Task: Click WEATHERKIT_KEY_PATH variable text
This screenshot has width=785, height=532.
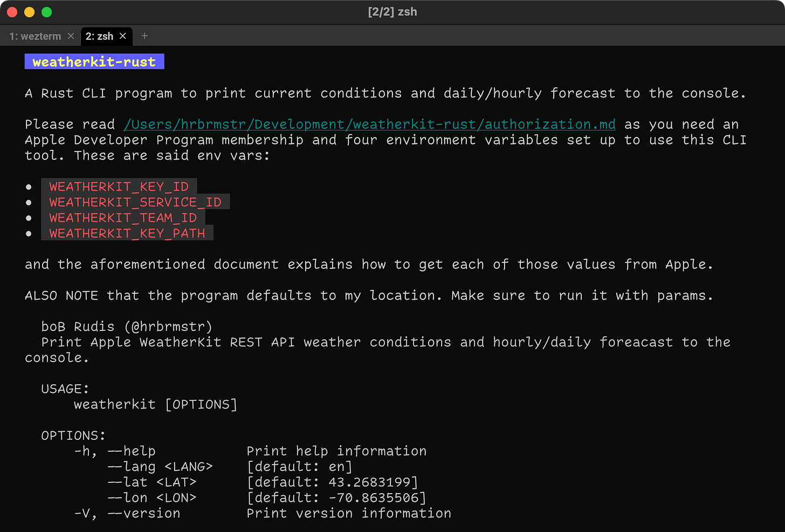Action: point(127,233)
